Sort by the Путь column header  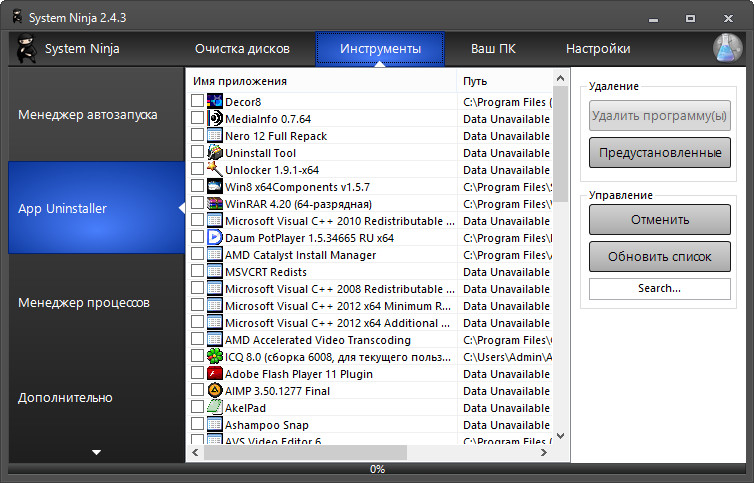pyautogui.click(x=505, y=81)
